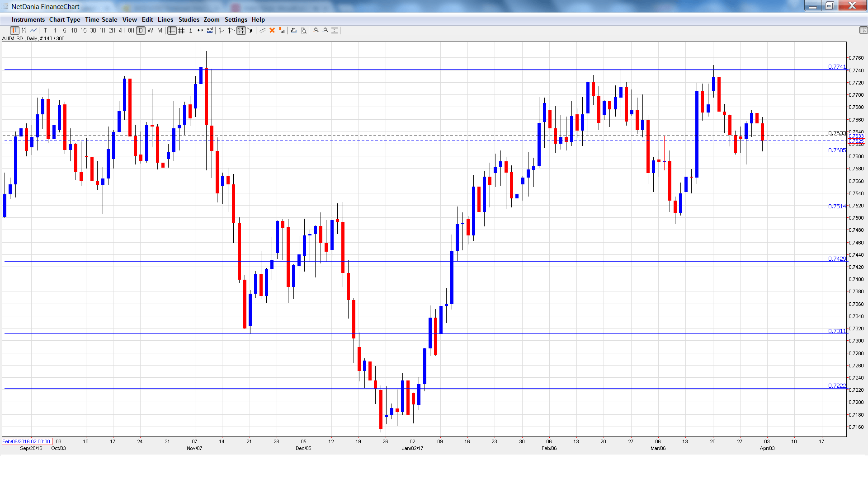868x488 pixels.
Task: Select the 1H time scale button
Action: tap(103, 30)
